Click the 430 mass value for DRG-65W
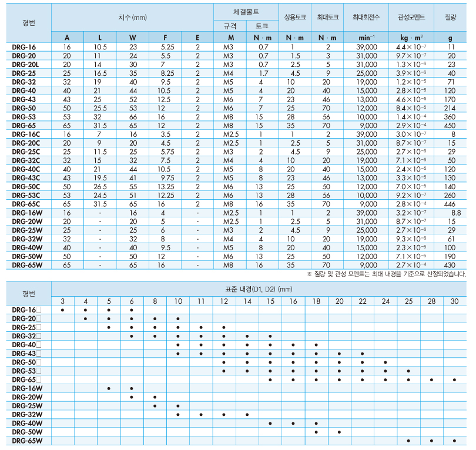Viewport: 476px width, 450px height. (x=450, y=265)
